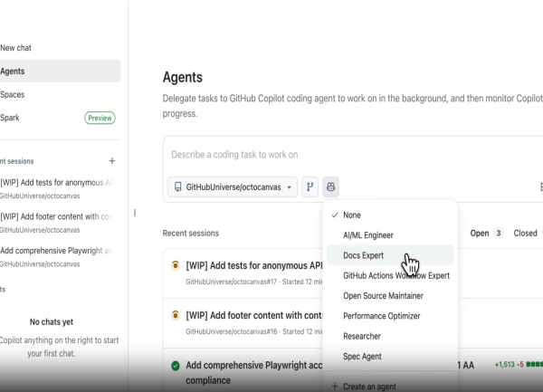
Task: Click octocanvas#17 Started 12 min text
Action: point(254,282)
